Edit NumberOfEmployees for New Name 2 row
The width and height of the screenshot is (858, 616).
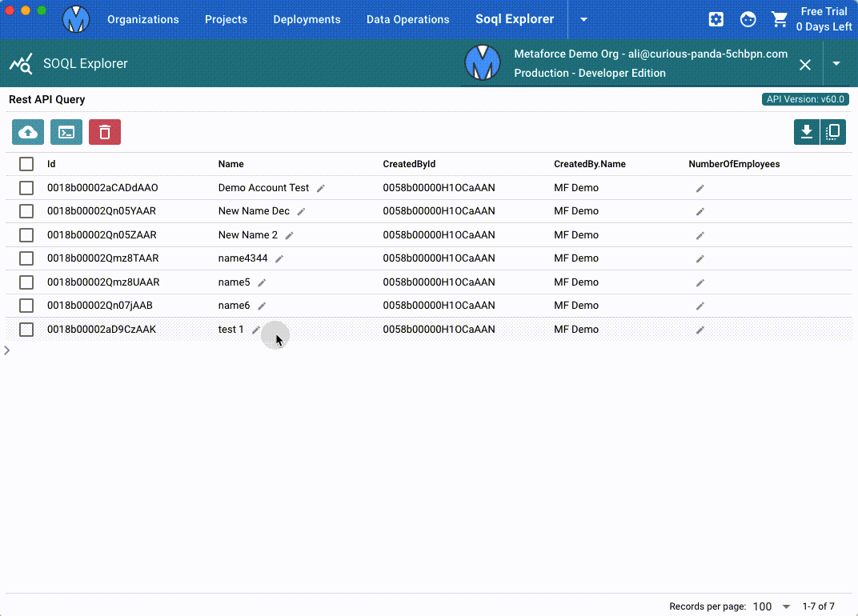coord(700,235)
